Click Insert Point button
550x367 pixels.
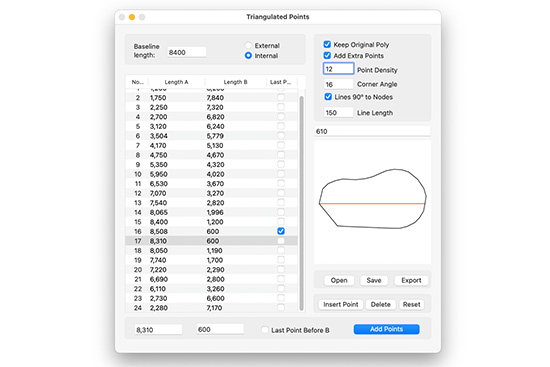[341, 304]
